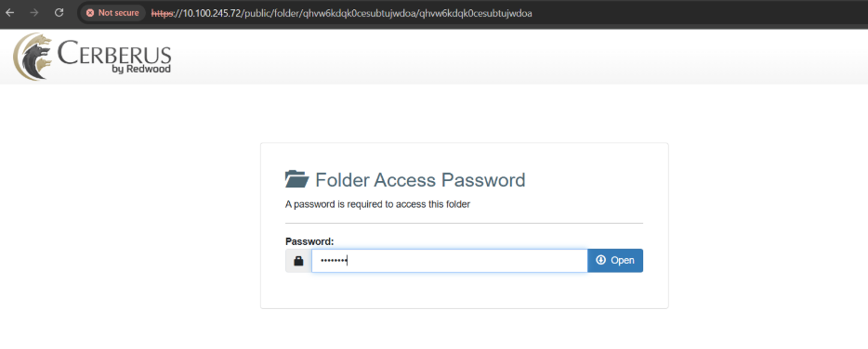Click 'A password is required' message text
This screenshot has height=349, width=868.
(377, 204)
